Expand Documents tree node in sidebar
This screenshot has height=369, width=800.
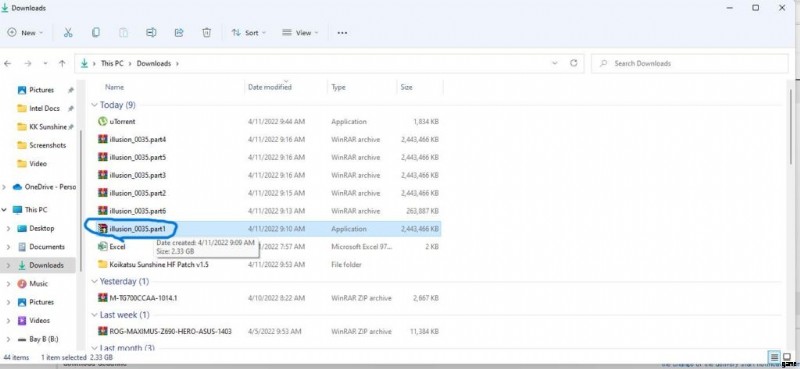(x=8, y=247)
